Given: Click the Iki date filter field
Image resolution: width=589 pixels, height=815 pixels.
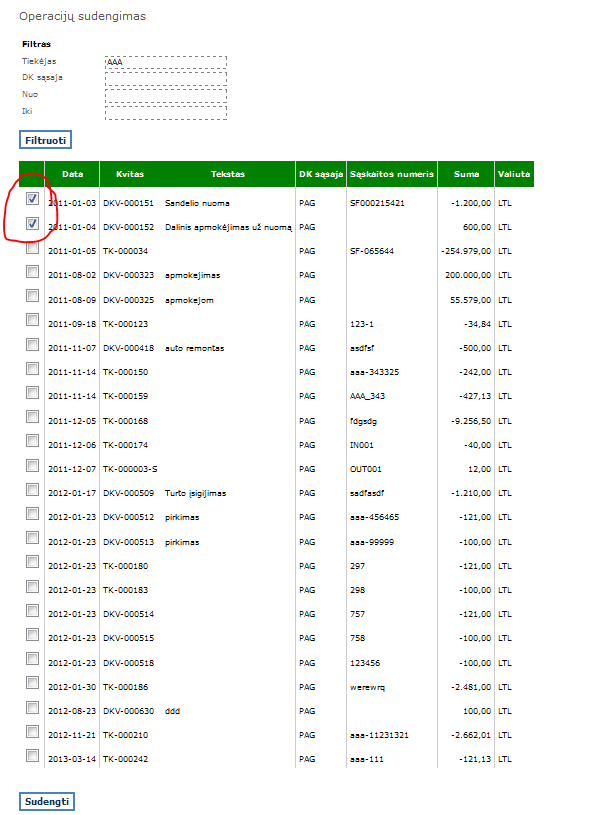Looking at the screenshot, I should [166, 112].
